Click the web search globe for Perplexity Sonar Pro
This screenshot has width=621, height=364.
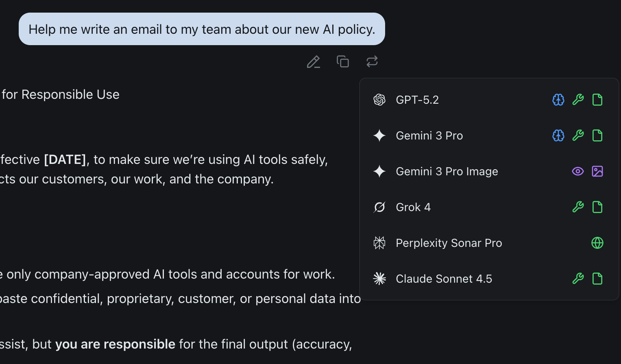pyautogui.click(x=597, y=243)
